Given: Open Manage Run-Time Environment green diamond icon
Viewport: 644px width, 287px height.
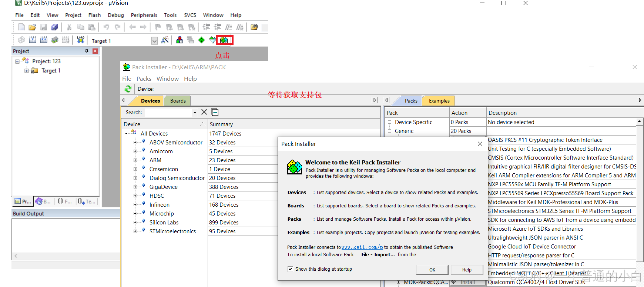Looking at the screenshot, I should [x=201, y=40].
